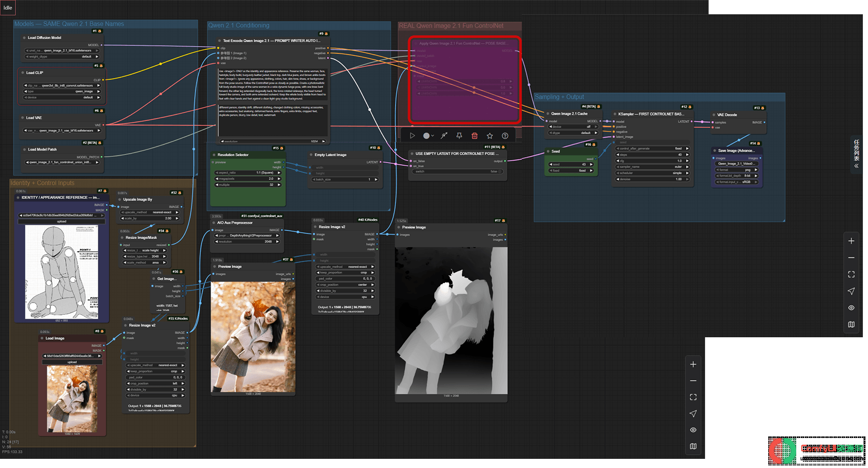This screenshot has height=468, width=868.
Task: Click the fox badge icon beside #1 on Load Diffusion Model
Action: (x=99, y=31)
